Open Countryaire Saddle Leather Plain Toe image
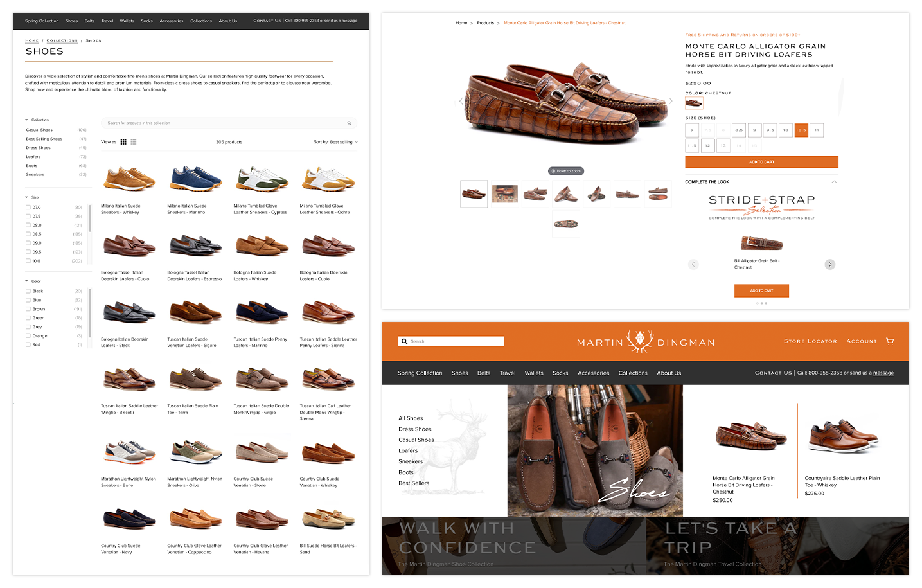The image size is (922, 588). 844,437
